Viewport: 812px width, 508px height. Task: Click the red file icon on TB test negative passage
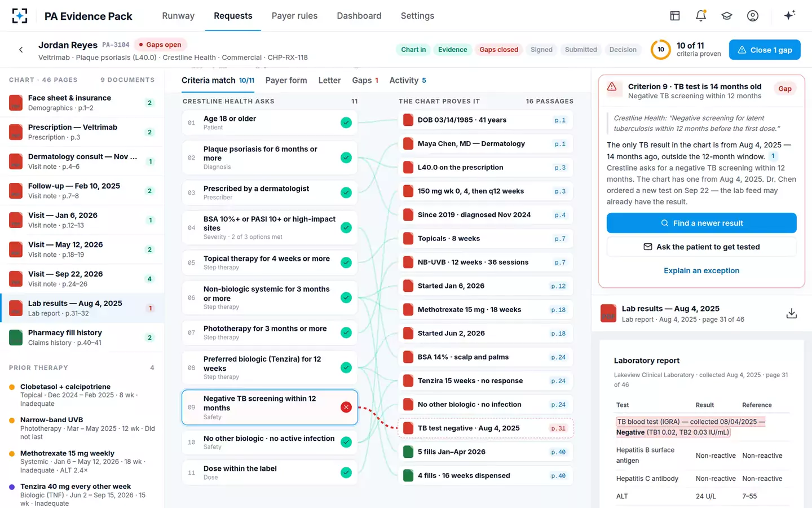click(408, 428)
